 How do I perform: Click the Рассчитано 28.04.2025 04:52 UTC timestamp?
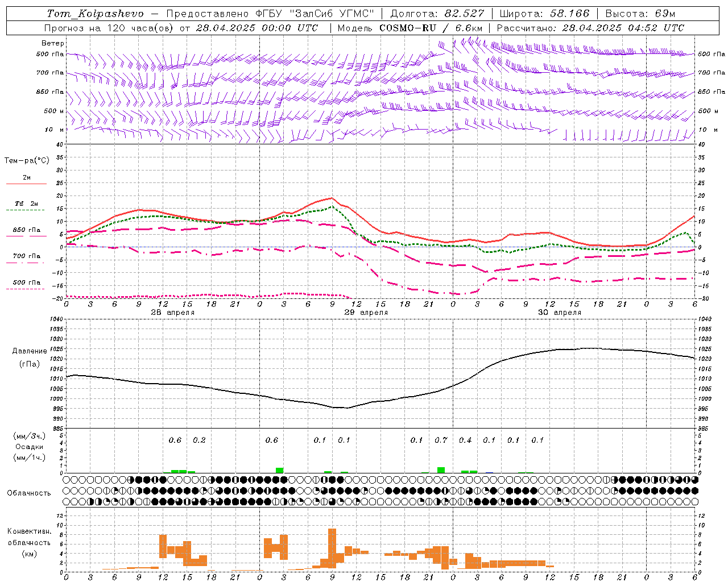590,28
